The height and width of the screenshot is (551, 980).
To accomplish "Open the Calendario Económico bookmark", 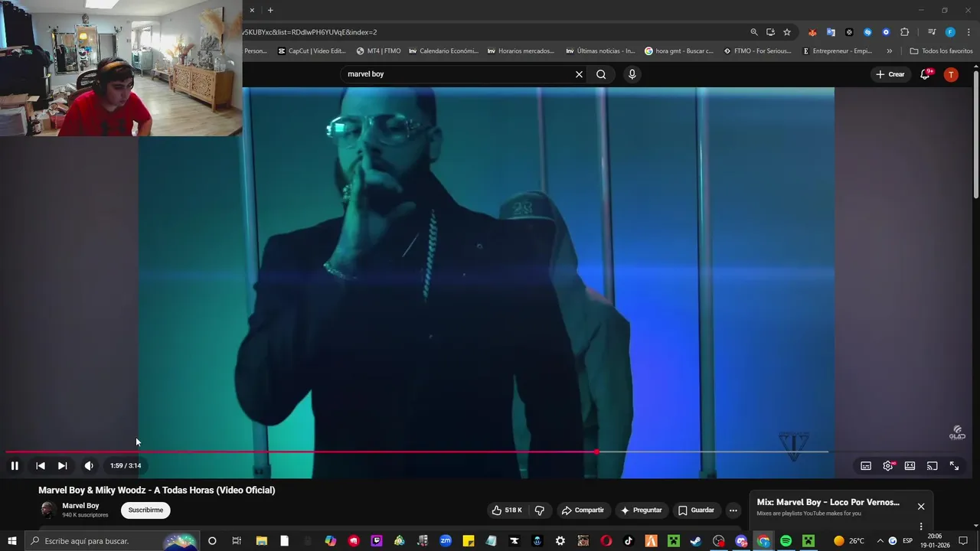I will tap(443, 51).
